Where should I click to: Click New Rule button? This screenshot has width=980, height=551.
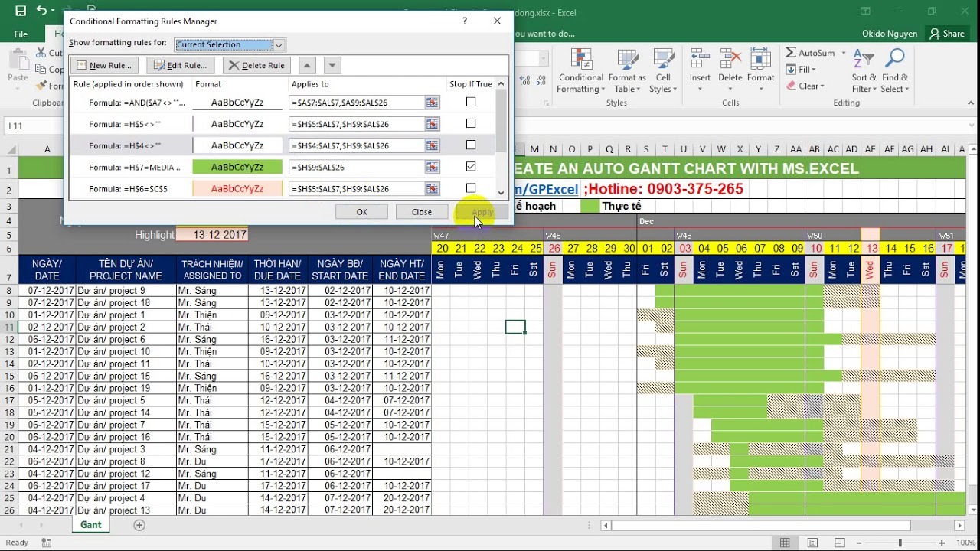[105, 65]
